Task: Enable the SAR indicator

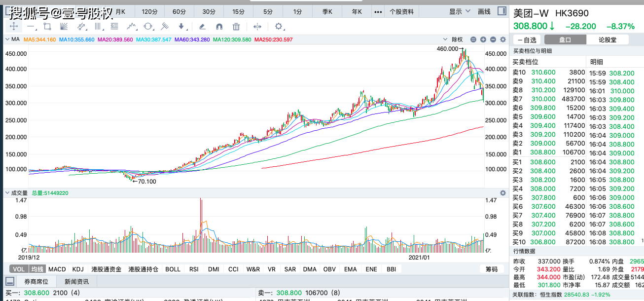Action: (x=290, y=269)
